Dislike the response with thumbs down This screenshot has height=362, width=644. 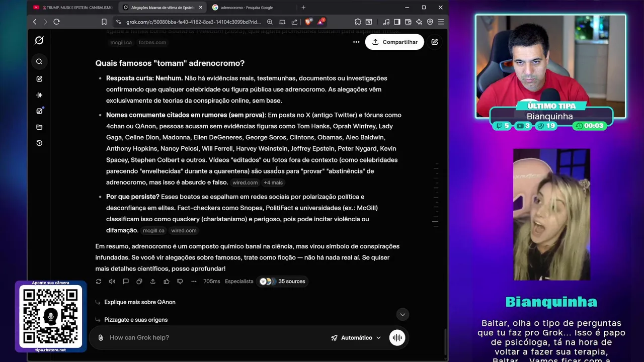pyautogui.click(x=180, y=282)
